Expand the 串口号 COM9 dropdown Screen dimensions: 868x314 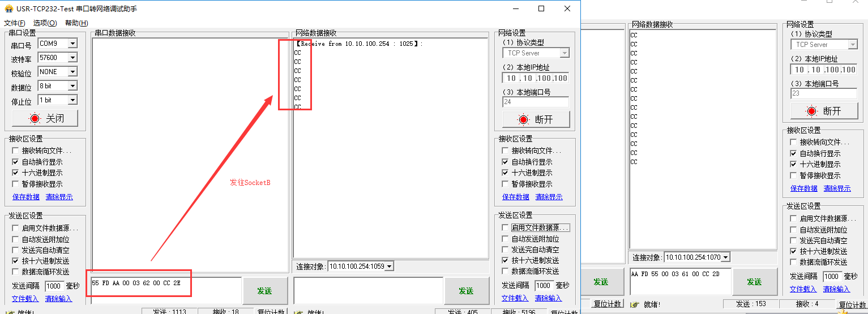click(x=72, y=44)
